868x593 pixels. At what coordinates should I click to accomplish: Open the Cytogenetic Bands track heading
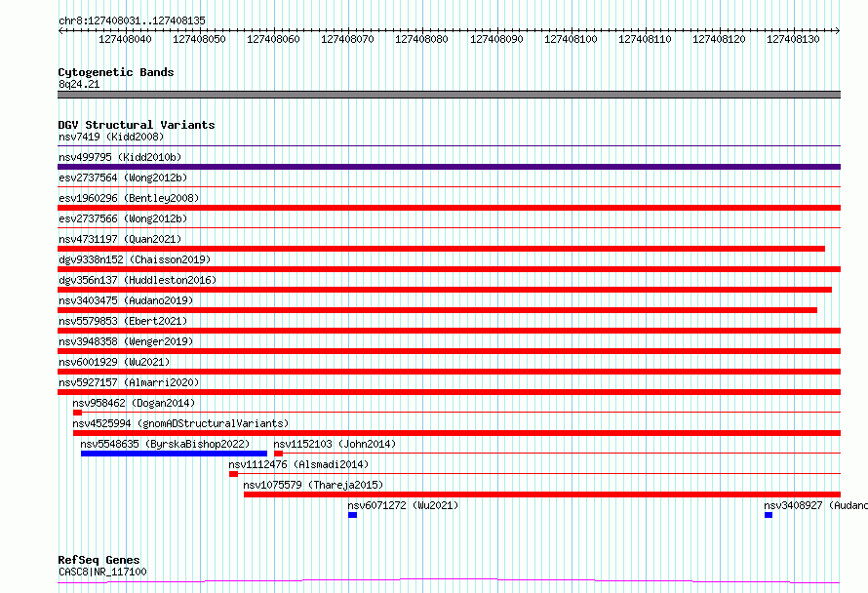click(116, 72)
